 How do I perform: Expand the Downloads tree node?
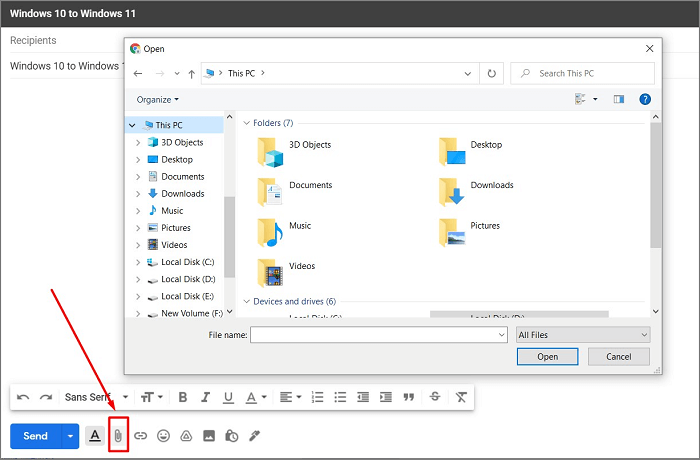pyautogui.click(x=138, y=194)
